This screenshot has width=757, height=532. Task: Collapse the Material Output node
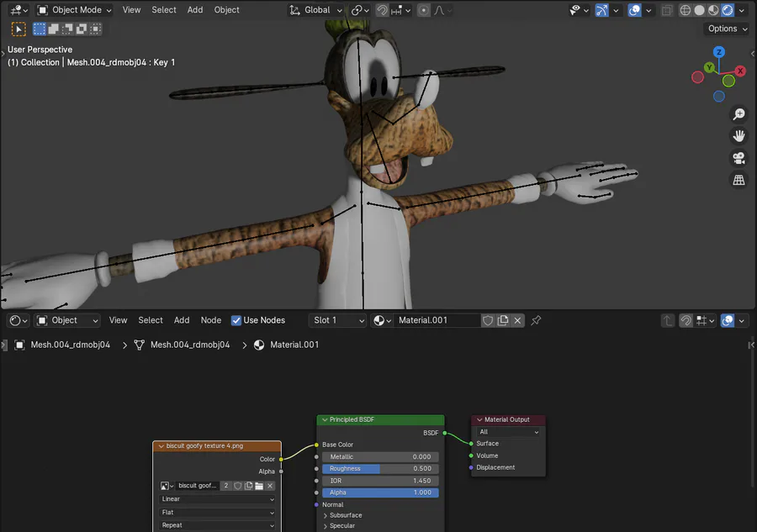[479, 419]
